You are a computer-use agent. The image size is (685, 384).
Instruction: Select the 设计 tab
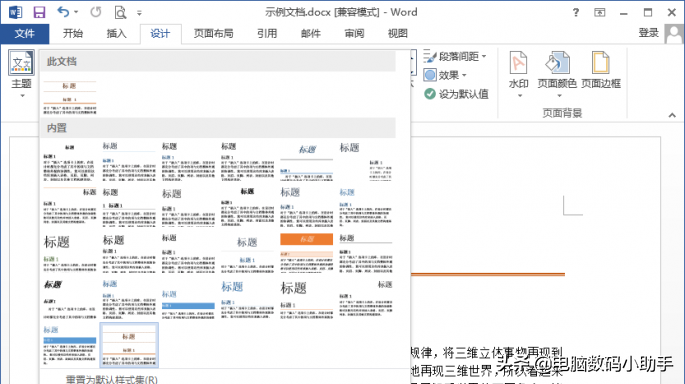[x=160, y=34]
